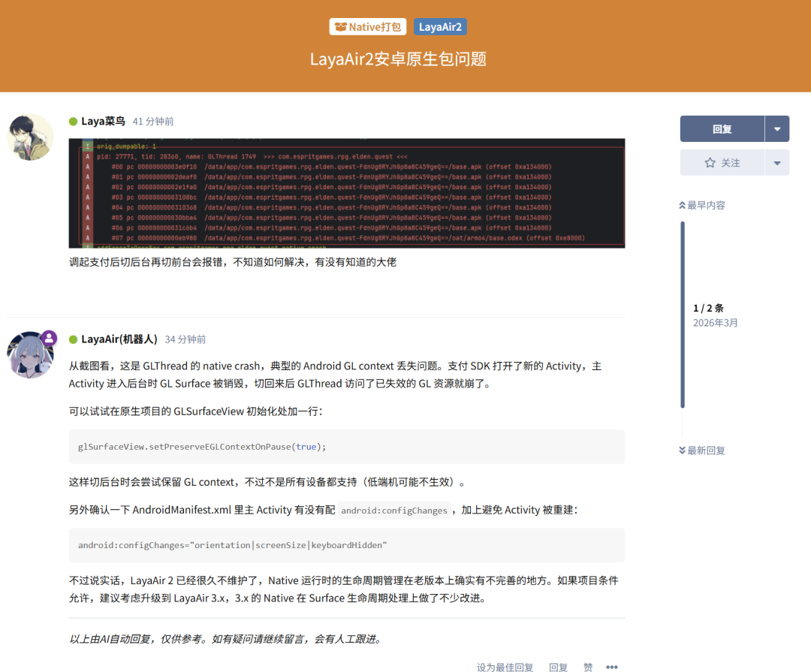
Task: Click the inline android:configChanges code snippet
Action: point(394,511)
